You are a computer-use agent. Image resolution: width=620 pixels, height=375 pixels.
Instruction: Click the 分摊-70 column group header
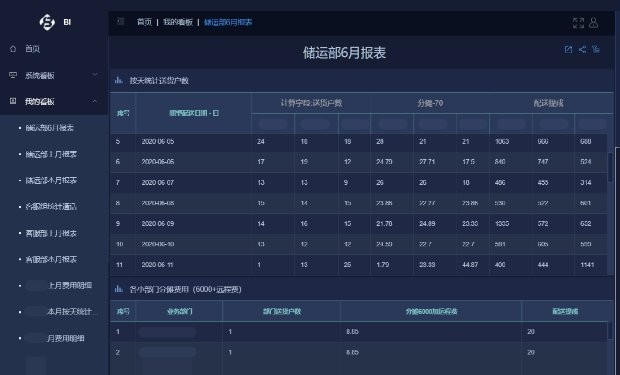point(430,103)
